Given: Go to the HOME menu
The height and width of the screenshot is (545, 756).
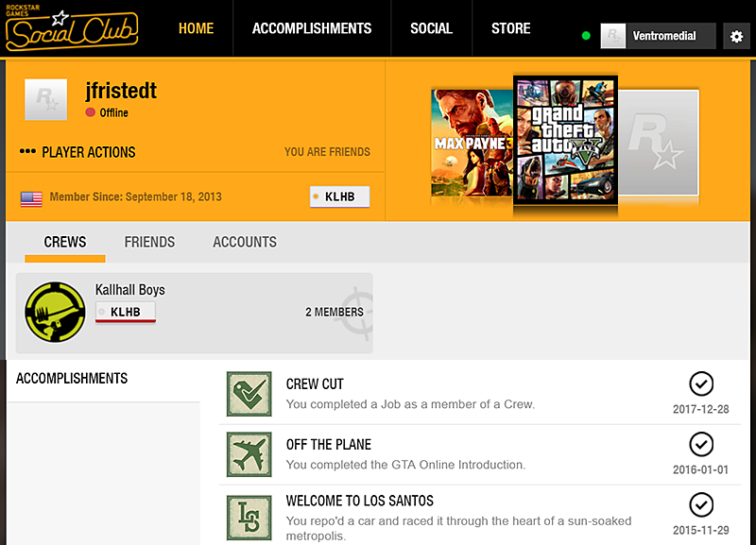Looking at the screenshot, I should 196,28.
